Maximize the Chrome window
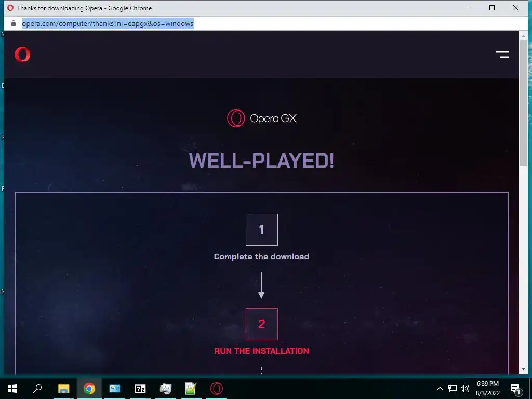This screenshot has height=399, width=532. coord(492,8)
